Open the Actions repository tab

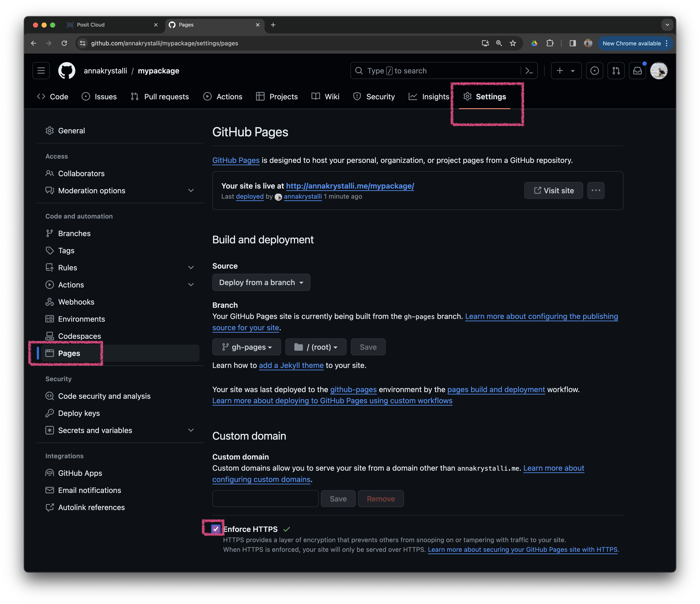(223, 97)
